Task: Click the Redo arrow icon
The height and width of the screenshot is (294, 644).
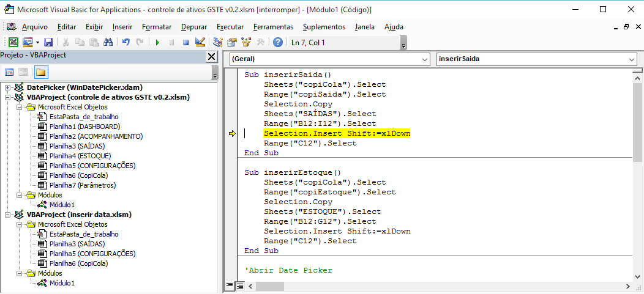Action: click(140, 42)
